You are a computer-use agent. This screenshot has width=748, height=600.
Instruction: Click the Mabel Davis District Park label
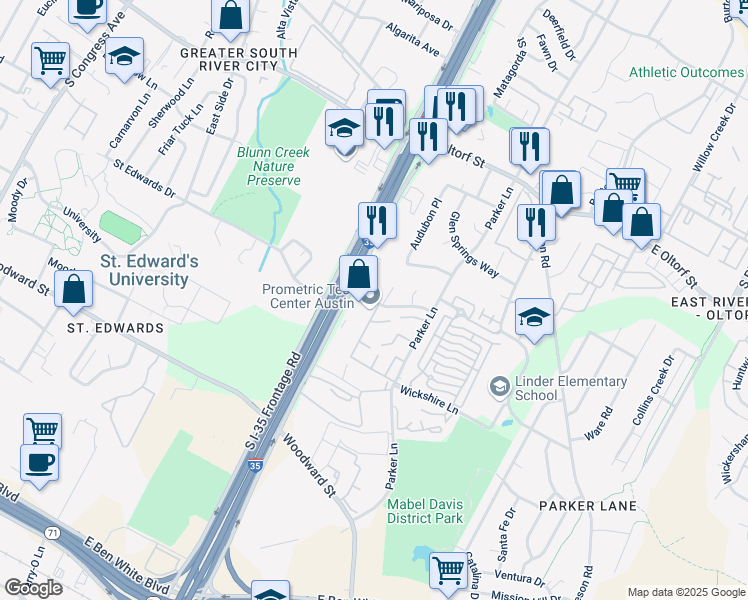pyautogui.click(x=425, y=511)
